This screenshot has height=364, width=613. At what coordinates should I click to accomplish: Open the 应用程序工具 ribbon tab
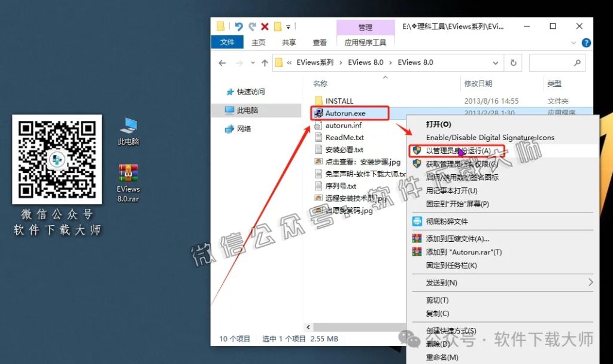pyautogui.click(x=366, y=43)
